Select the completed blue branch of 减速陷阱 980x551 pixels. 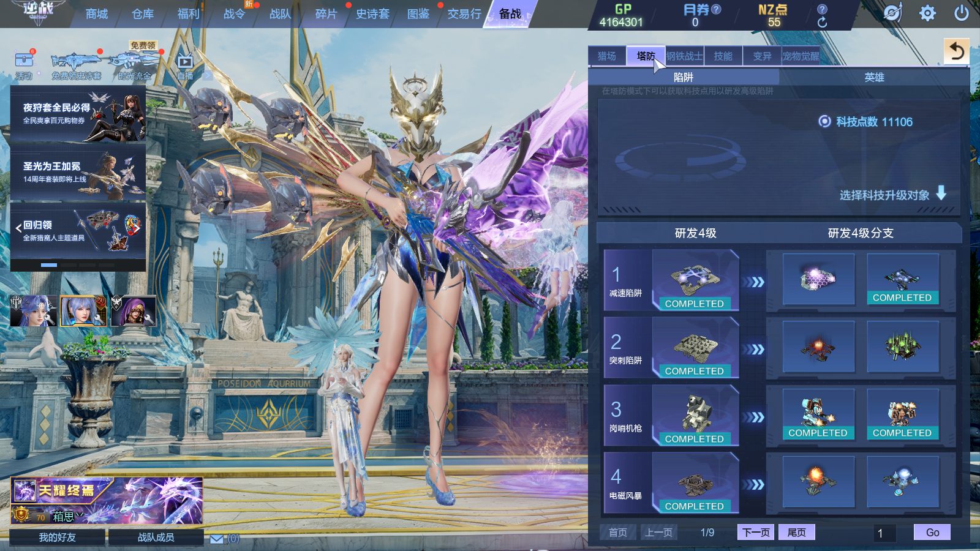click(x=903, y=279)
